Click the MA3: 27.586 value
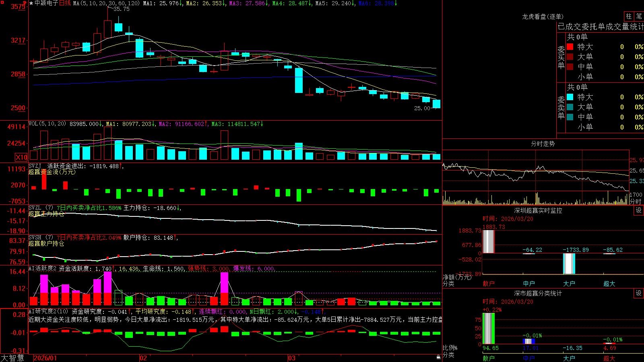The image size is (644, 362). coord(249,3)
